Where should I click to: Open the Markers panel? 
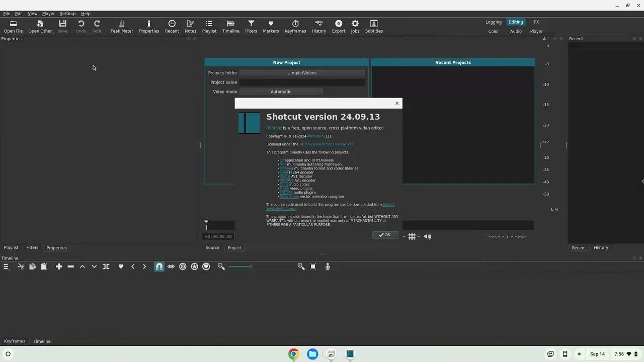tap(271, 26)
